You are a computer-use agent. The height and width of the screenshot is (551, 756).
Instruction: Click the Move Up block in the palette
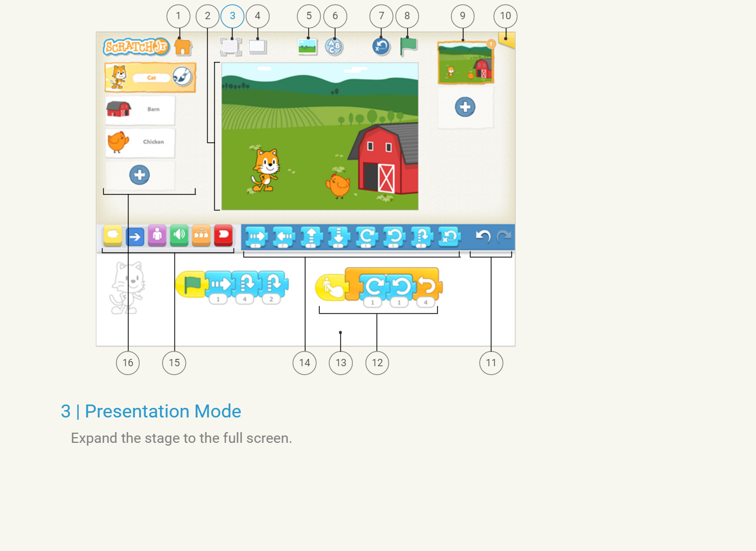311,237
